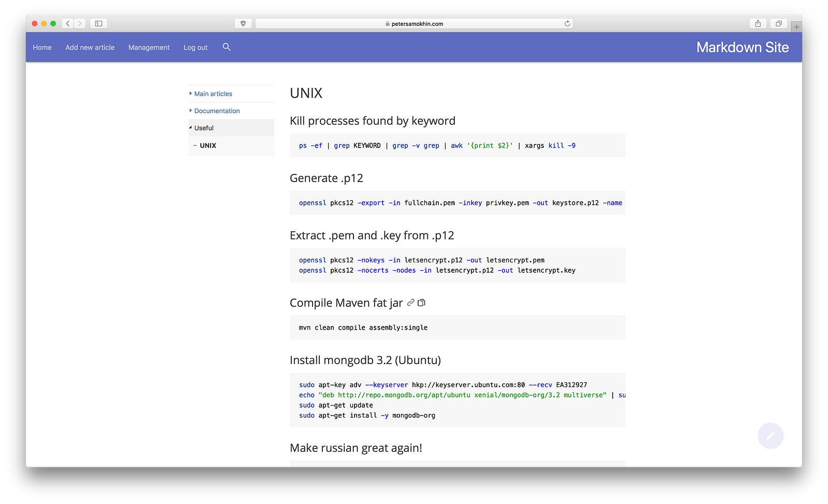Click the 'ps -ef | grep KEYWORD' code line
This screenshot has height=504, width=828.
coord(437,145)
